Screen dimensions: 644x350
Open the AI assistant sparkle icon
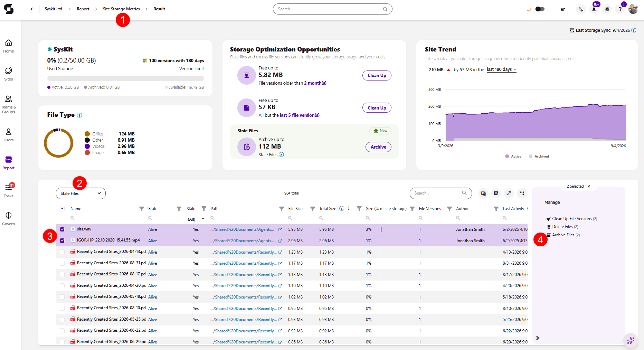click(x=631, y=341)
